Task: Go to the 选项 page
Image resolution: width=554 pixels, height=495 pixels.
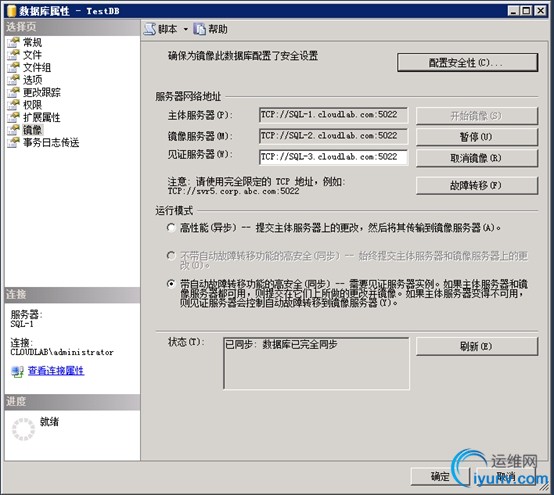Action: [x=33, y=80]
